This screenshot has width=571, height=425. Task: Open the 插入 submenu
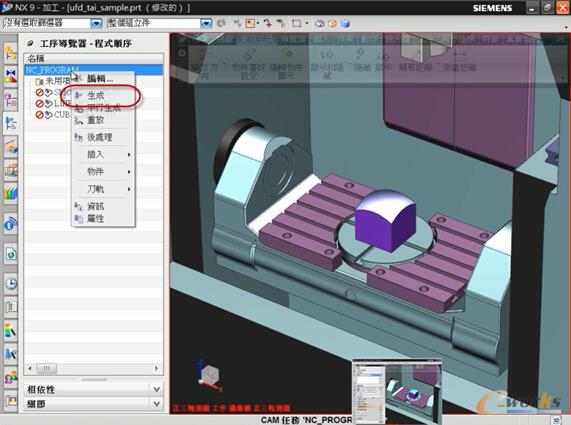point(103,154)
